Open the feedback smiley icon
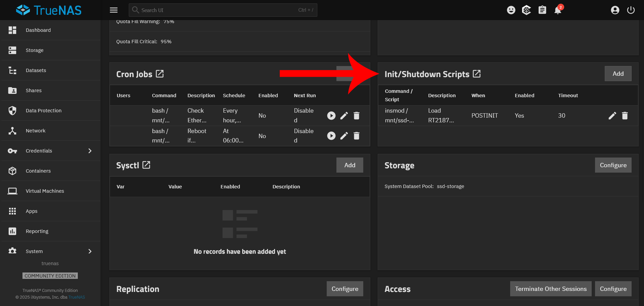The width and height of the screenshot is (644, 306). [x=511, y=10]
